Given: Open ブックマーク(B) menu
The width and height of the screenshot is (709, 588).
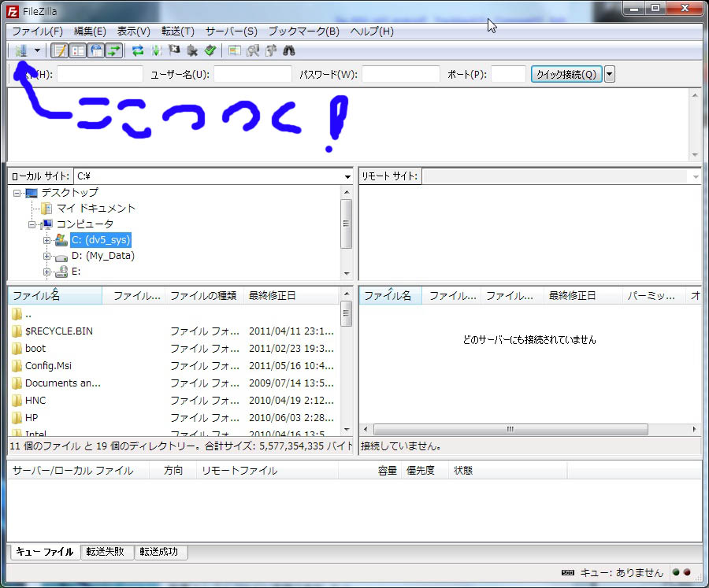Looking at the screenshot, I should 304,31.
